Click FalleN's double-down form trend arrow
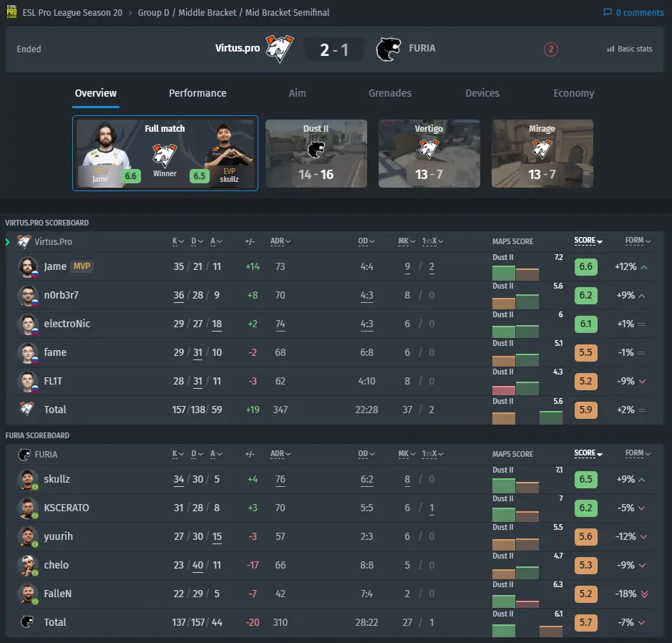This screenshot has height=643, width=672. (644, 594)
